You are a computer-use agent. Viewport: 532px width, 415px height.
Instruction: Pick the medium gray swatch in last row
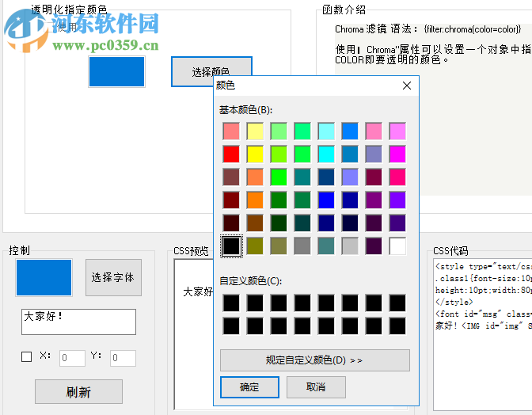click(x=302, y=246)
